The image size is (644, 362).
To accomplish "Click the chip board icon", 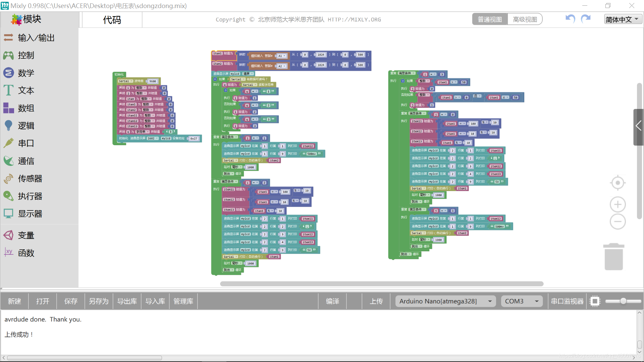I will 595,301.
